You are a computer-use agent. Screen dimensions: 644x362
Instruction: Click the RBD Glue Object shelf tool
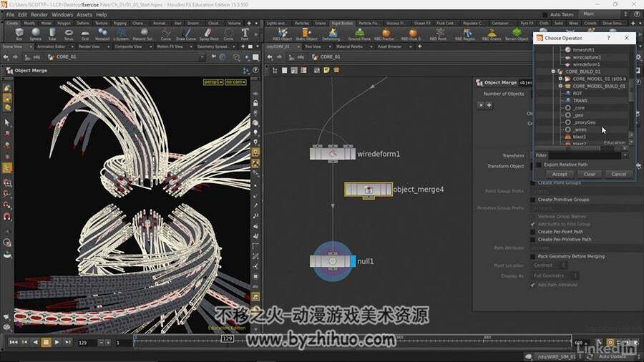click(x=412, y=34)
